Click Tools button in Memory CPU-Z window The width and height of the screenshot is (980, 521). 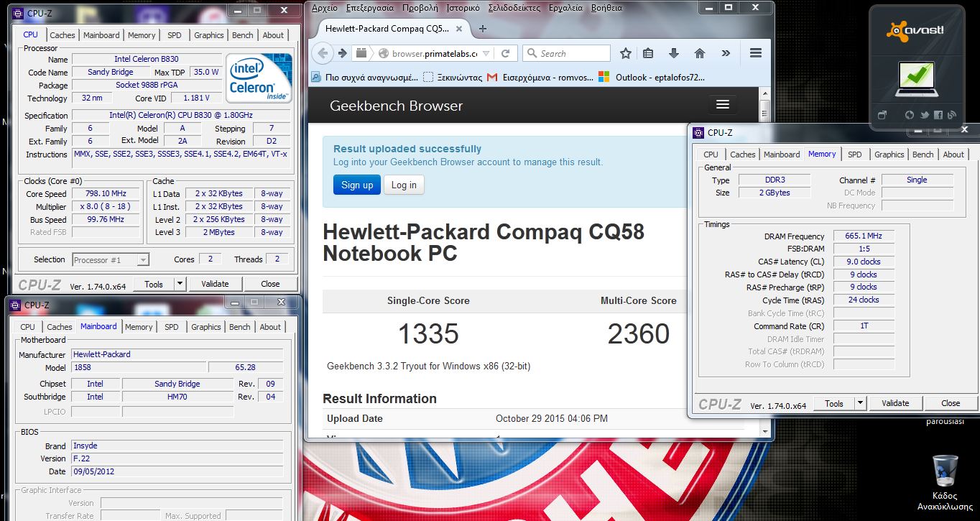(834, 404)
